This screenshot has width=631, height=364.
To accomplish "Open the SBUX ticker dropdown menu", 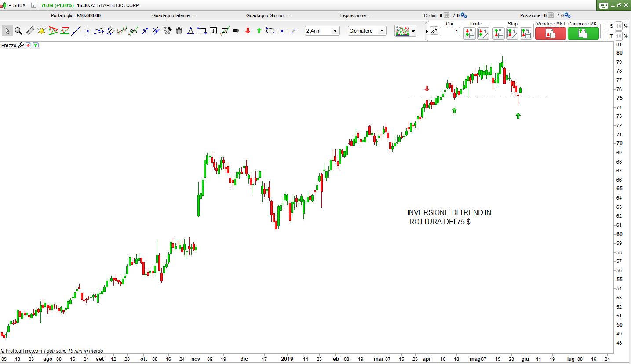I will pyautogui.click(x=10, y=5).
